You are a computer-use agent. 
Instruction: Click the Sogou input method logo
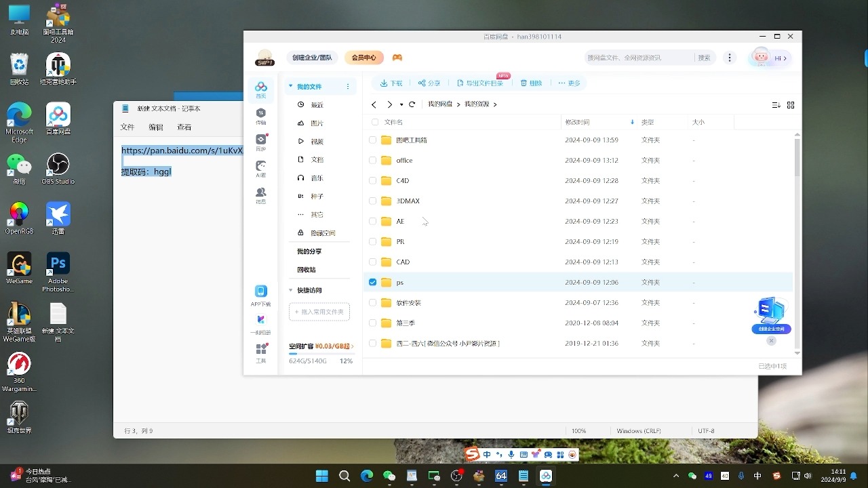coord(472,454)
